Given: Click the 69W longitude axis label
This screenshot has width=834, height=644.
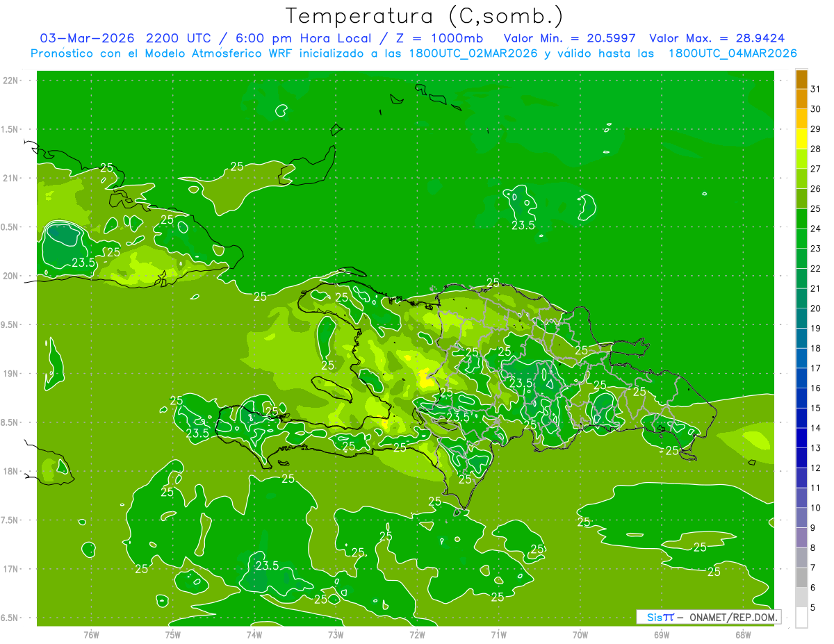Looking at the screenshot, I should tap(662, 634).
